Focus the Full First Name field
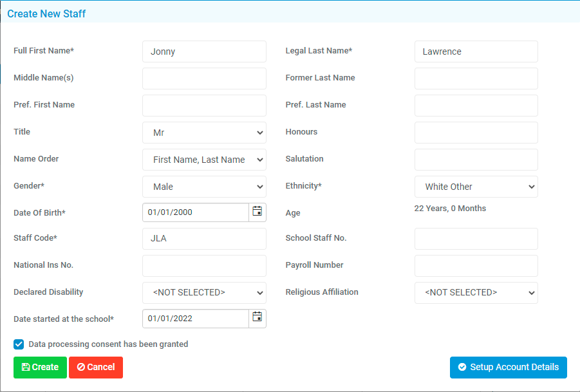This screenshot has width=580, height=392. pyautogui.click(x=204, y=51)
